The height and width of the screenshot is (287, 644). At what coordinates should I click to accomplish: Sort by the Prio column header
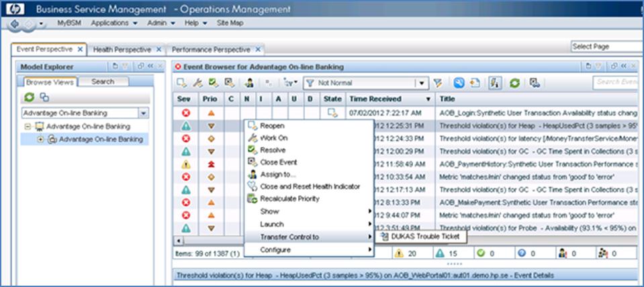coord(211,99)
